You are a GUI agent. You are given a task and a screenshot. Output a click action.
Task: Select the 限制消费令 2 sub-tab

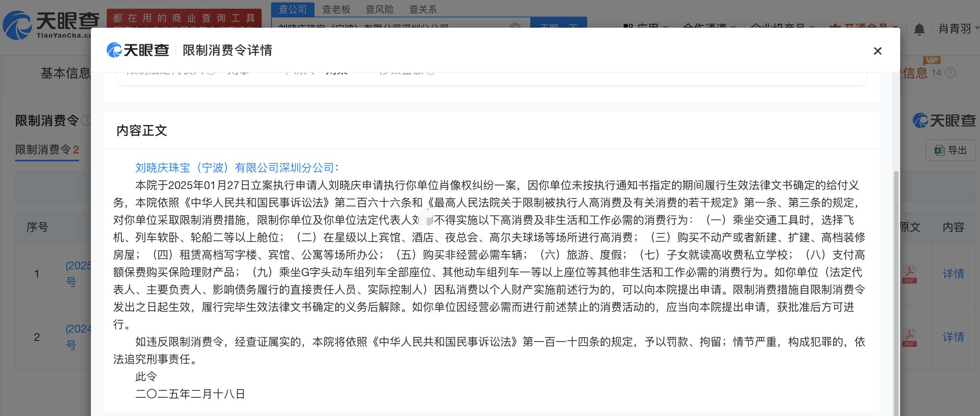47,149
